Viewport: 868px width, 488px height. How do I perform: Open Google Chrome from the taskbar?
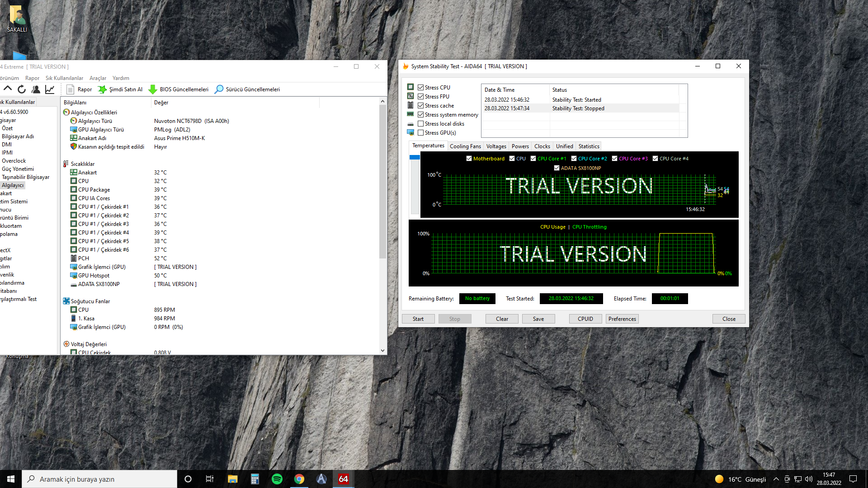tap(299, 479)
